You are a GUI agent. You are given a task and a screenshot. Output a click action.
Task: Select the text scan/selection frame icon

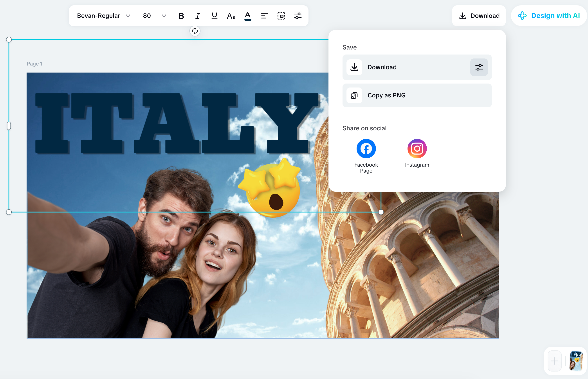tap(281, 16)
